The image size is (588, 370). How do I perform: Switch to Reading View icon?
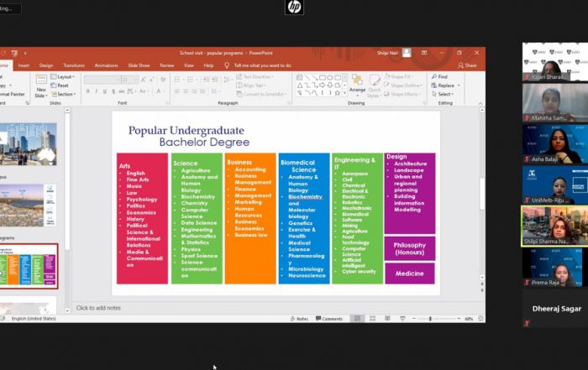pos(387,319)
